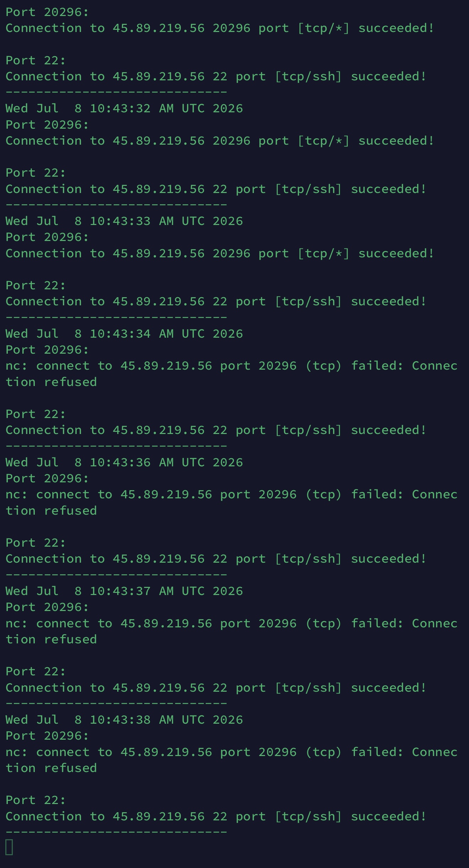Select the 10:43:34 AM timestamp line
The width and height of the screenshot is (469, 868).
pyautogui.click(x=124, y=334)
